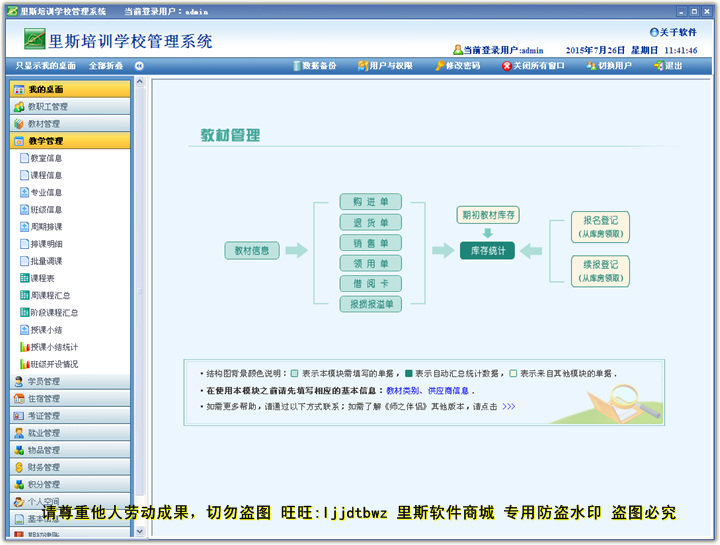Open 教室信息 in the tree
720x545 pixels.
41,158
